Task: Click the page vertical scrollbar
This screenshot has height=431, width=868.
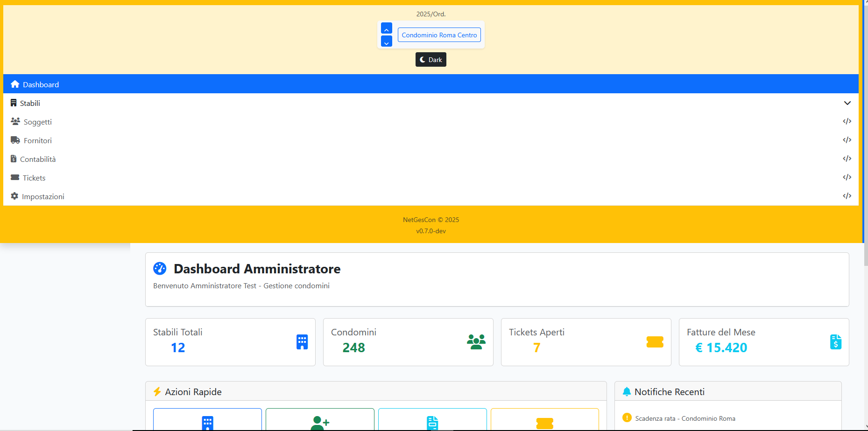Action: click(x=865, y=215)
